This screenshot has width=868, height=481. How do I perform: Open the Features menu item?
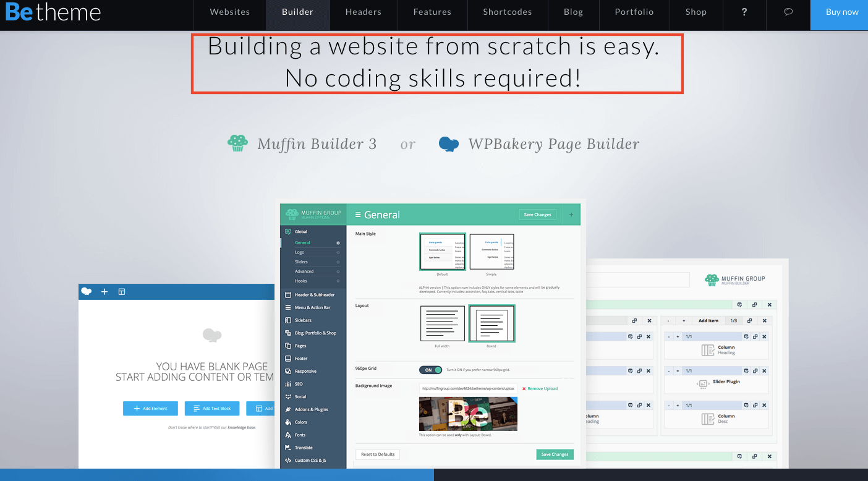[x=432, y=12]
